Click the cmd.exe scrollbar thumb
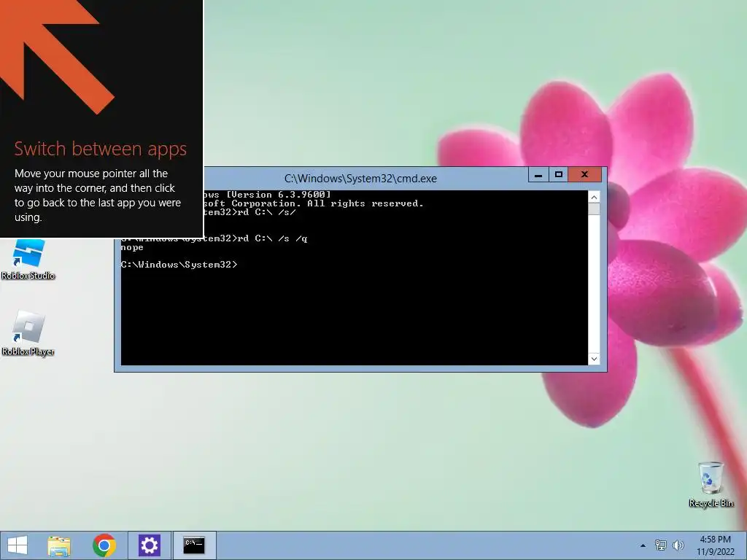 click(x=594, y=209)
